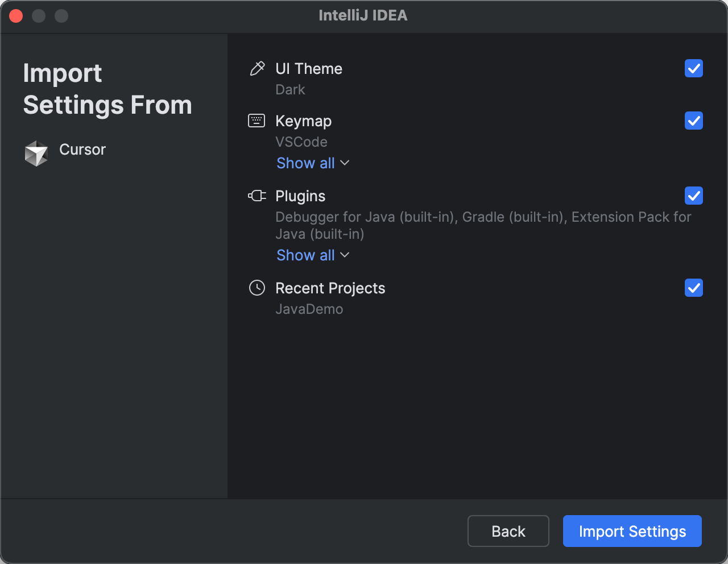Expand Show all under Plugins
The width and height of the screenshot is (728, 564).
[x=305, y=255]
